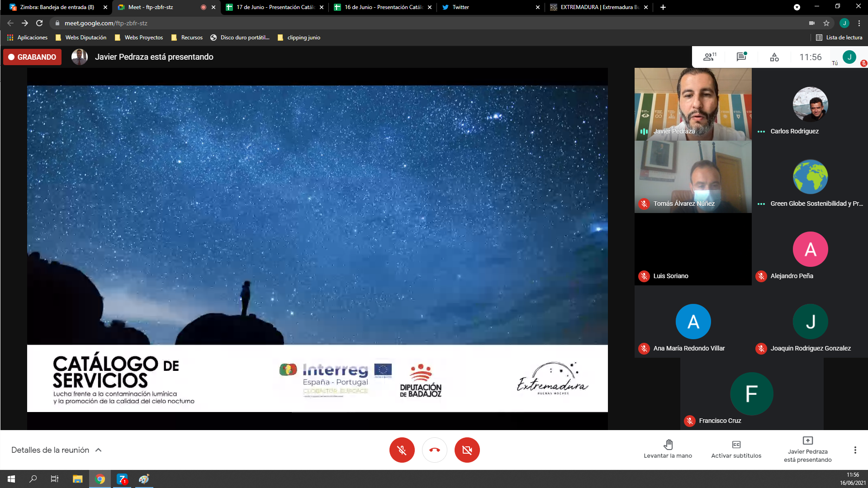Expand Detalles de la reunión
Screen dimensions: 868x488
pyautogui.click(x=56, y=450)
